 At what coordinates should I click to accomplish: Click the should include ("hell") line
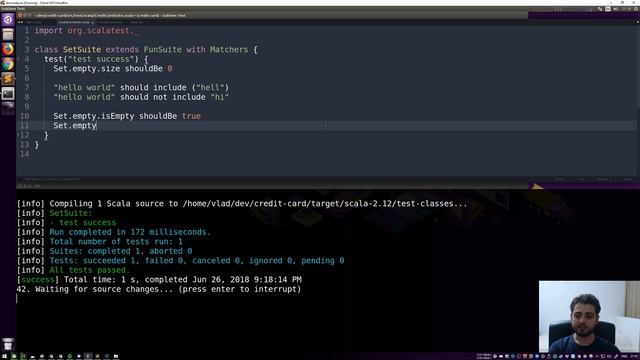click(x=141, y=87)
